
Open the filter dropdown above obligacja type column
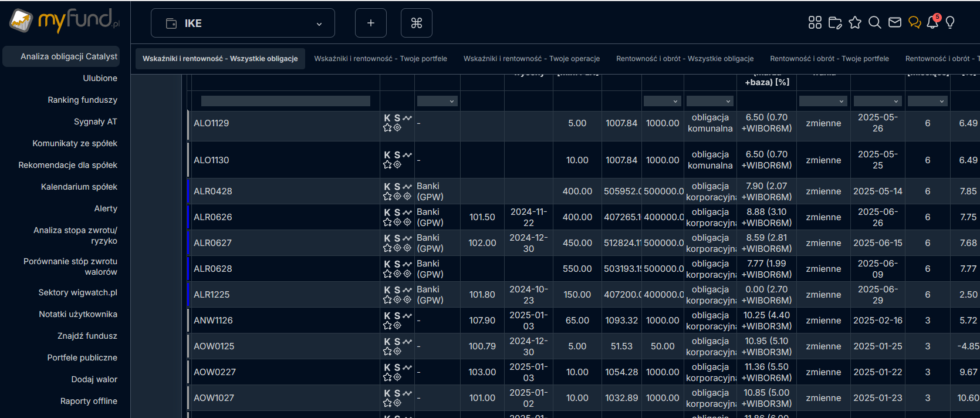pos(709,101)
